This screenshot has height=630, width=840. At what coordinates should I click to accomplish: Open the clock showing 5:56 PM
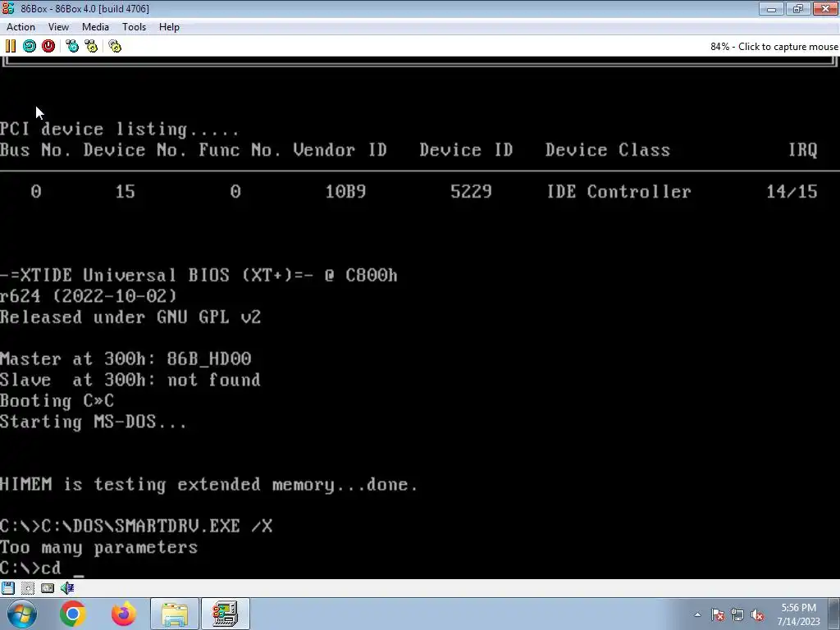798,614
